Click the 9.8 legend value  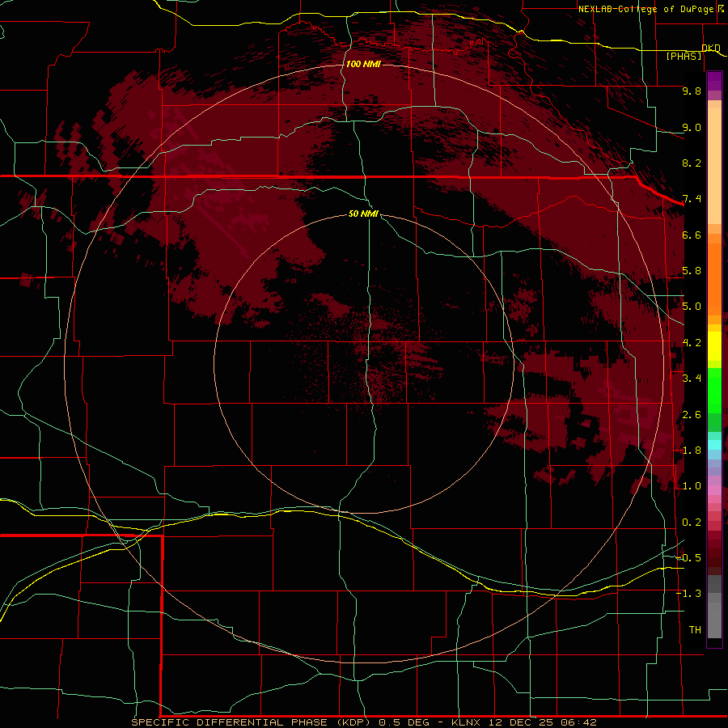pyautogui.click(x=692, y=91)
